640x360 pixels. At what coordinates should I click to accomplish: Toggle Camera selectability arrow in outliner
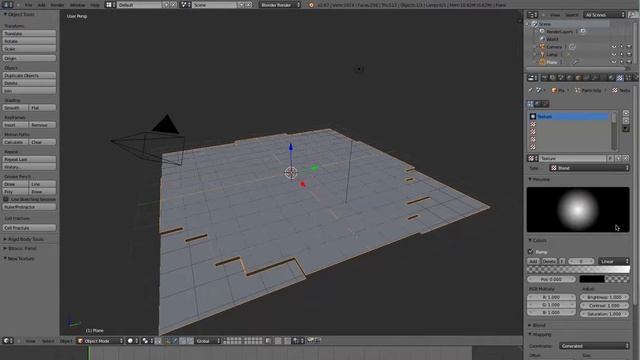click(x=621, y=47)
